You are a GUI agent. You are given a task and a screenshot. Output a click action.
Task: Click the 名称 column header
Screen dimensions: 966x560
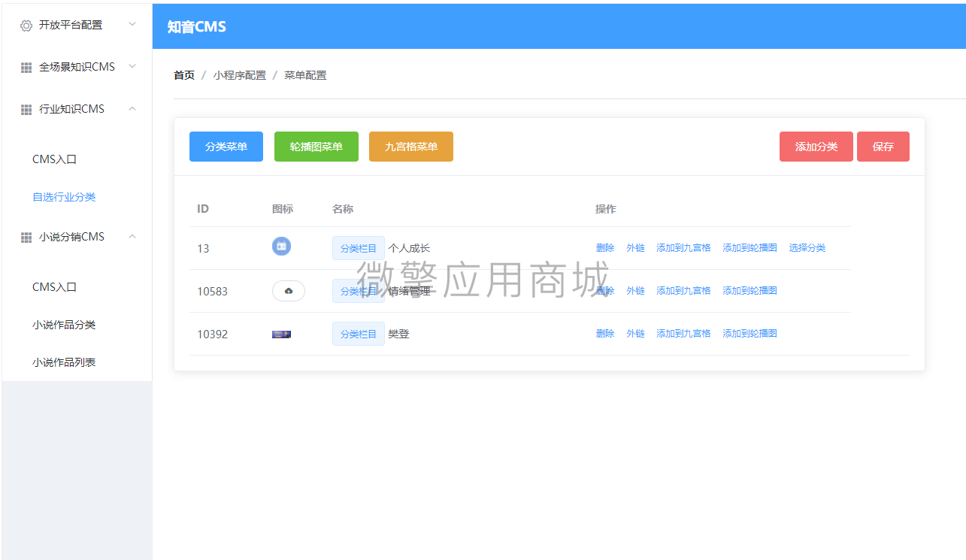tap(343, 209)
